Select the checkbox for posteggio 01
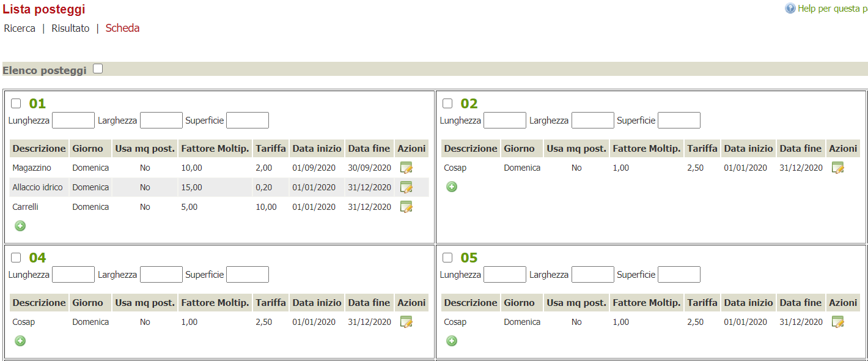This screenshot has height=361, width=868. 16,103
